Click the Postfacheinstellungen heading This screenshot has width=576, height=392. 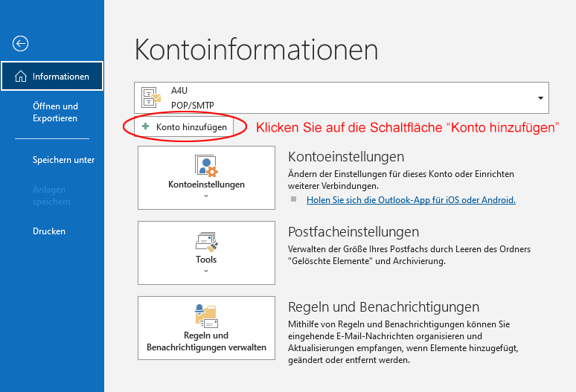pos(353,231)
